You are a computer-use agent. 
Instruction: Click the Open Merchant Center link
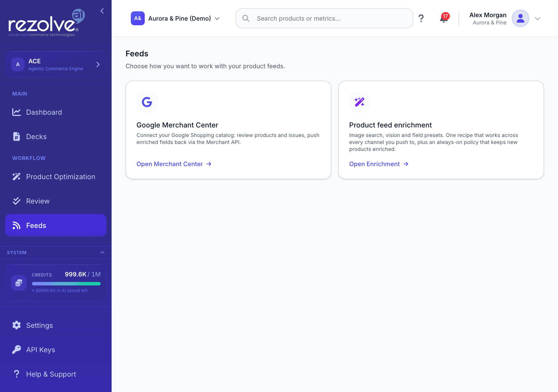pos(174,164)
